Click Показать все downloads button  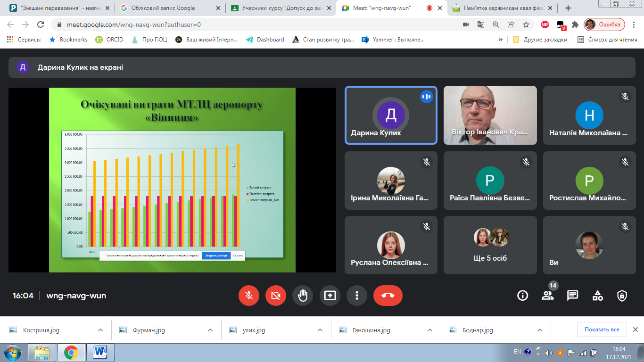602,329
